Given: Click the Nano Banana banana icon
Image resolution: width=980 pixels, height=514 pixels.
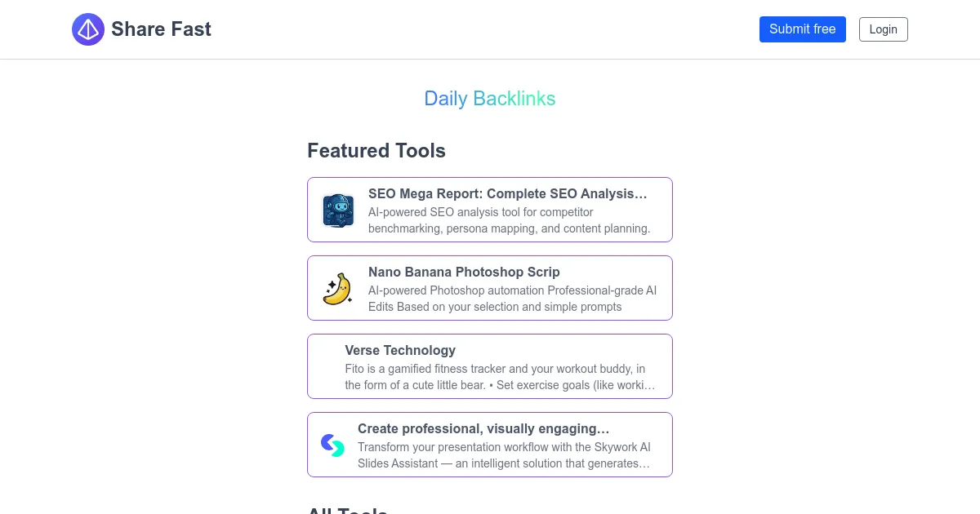Looking at the screenshot, I should click(x=338, y=289).
